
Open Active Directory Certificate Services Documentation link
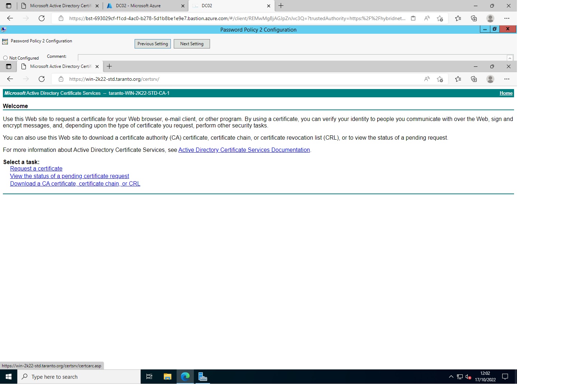click(244, 150)
